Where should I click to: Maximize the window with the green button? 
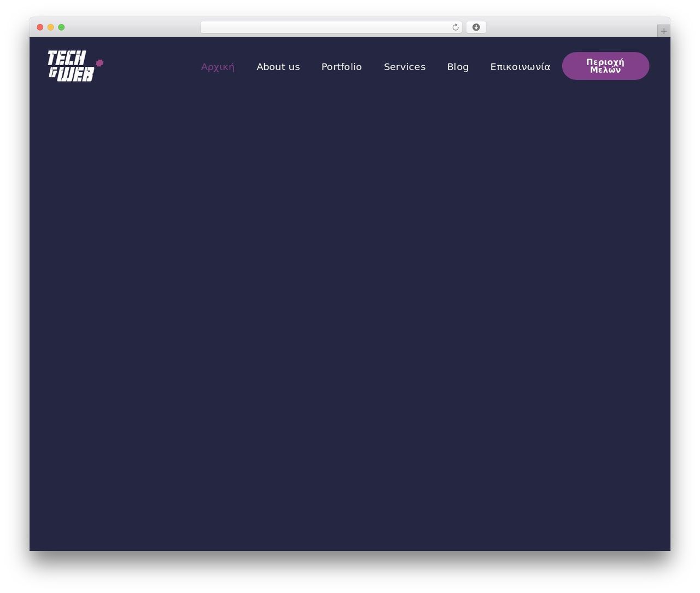[61, 27]
